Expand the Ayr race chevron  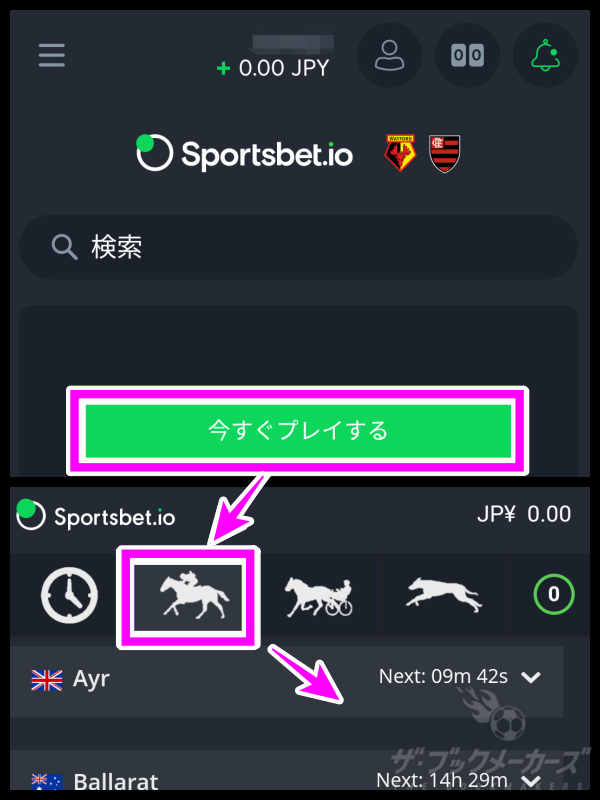(x=531, y=677)
